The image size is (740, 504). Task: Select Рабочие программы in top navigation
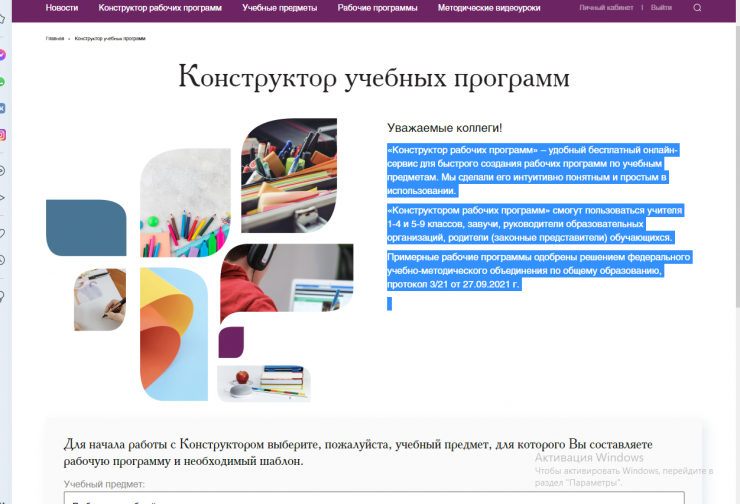point(378,7)
